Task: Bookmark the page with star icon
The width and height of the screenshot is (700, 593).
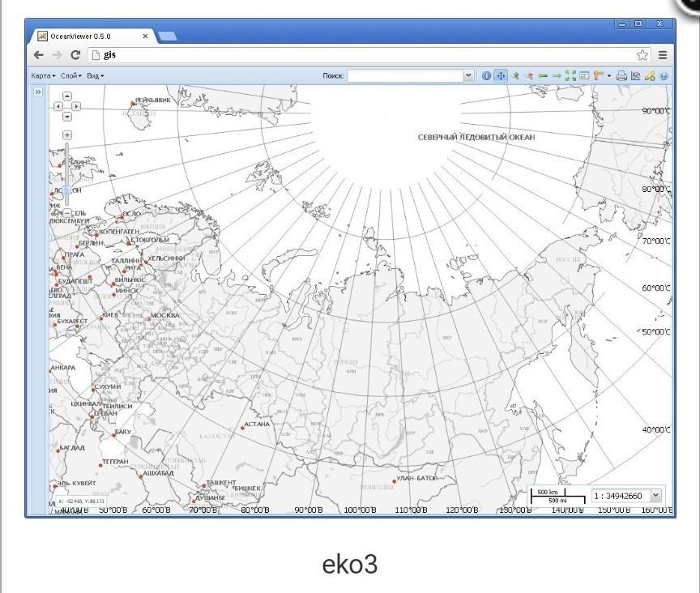Action: tap(642, 55)
